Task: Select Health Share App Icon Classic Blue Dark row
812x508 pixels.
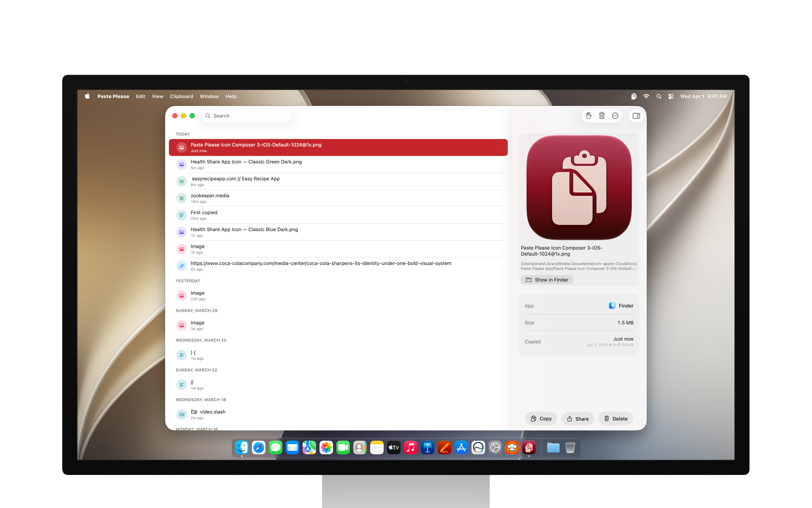Action: pos(338,232)
